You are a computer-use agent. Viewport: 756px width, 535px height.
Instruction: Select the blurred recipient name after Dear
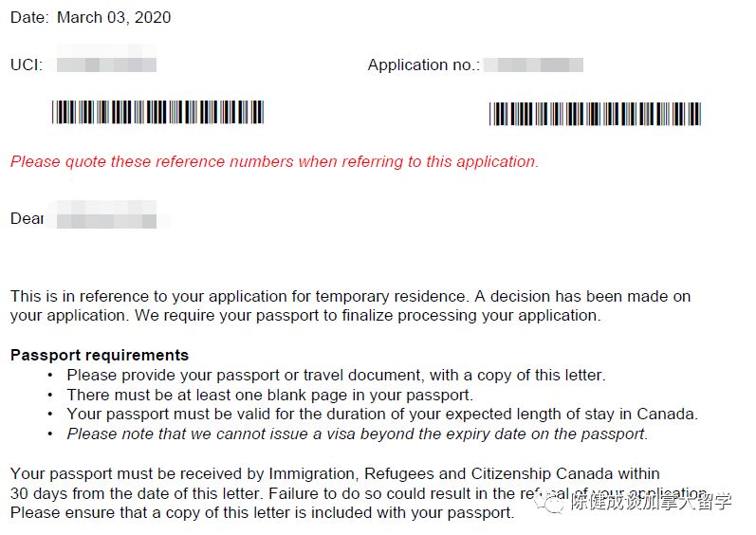[x=106, y=218]
